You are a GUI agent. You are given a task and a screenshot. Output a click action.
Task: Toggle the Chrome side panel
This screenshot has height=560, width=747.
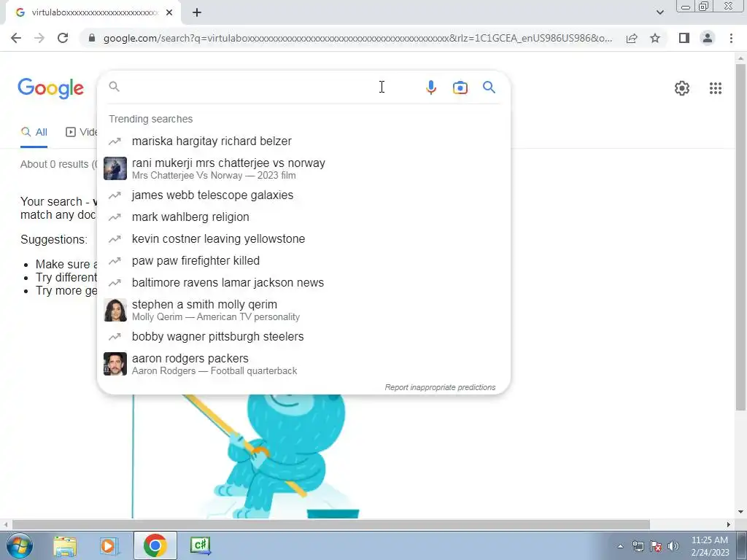click(x=684, y=38)
